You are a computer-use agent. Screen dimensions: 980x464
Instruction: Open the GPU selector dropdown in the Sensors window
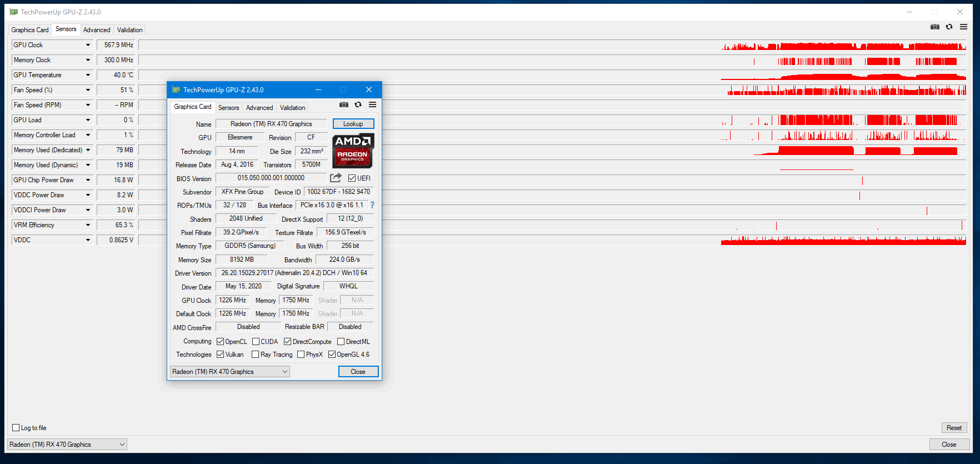[67, 444]
